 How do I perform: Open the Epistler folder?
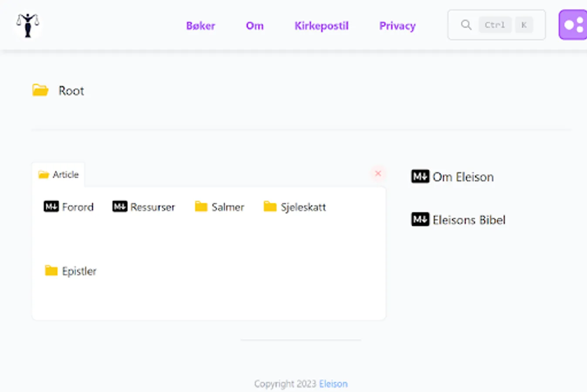pos(79,271)
